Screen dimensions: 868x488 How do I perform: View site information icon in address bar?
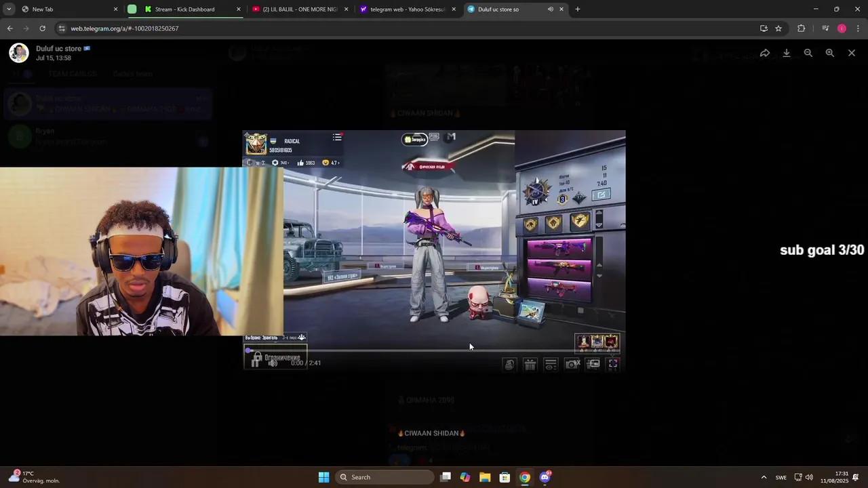coord(62,28)
